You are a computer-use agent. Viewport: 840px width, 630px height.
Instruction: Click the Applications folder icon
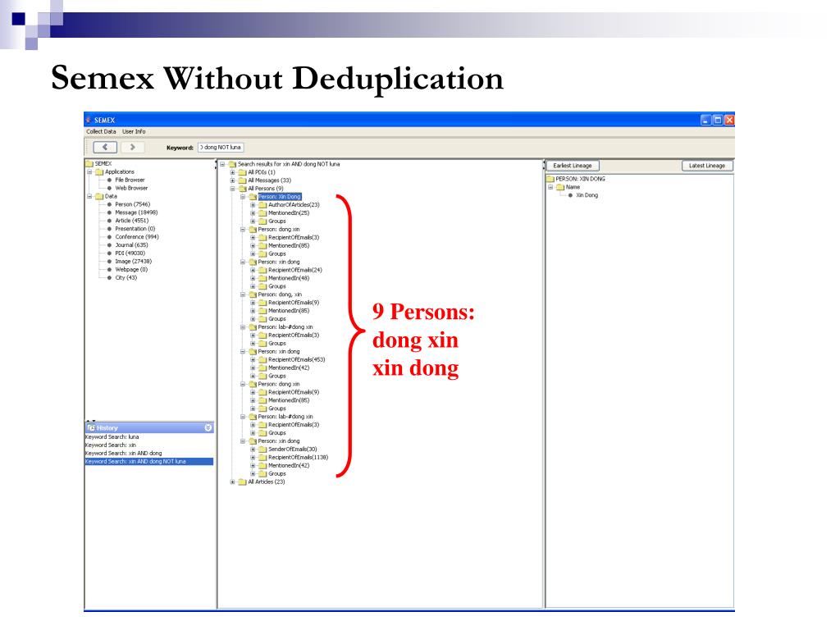[x=99, y=172]
